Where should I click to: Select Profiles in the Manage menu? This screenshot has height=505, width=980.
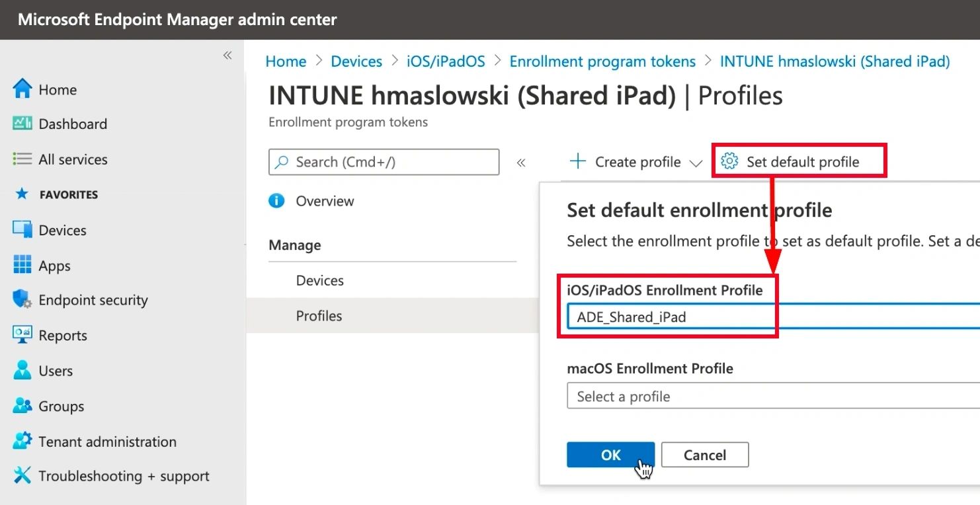point(319,316)
